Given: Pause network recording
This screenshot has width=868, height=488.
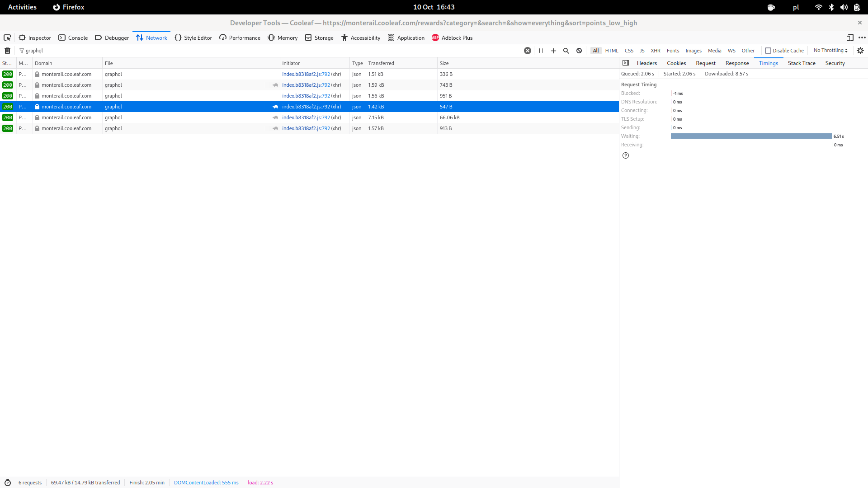Looking at the screenshot, I should [x=541, y=51].
